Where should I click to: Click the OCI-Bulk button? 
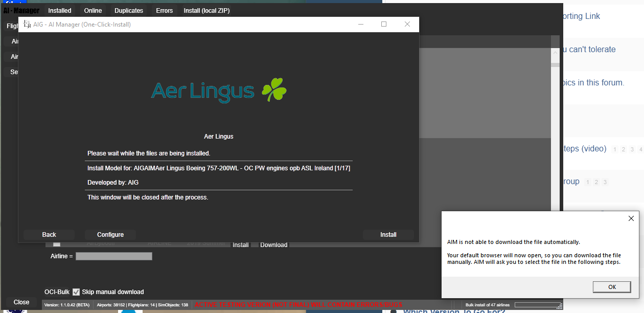[x=57, y=292]
